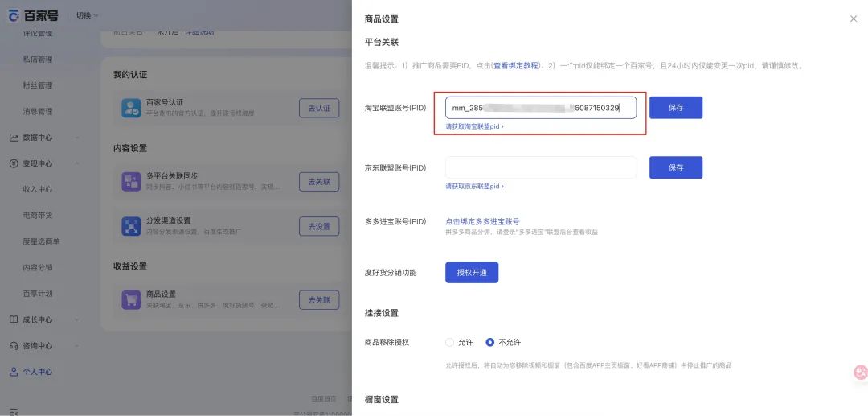Open the 切换 account switcher dropdown

click(x=87, y=15)
